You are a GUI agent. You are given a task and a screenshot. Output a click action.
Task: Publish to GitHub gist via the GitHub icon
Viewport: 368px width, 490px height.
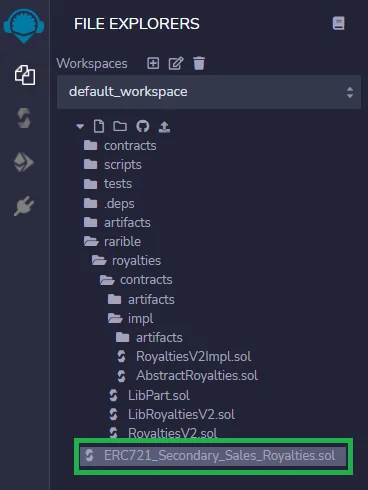click(143, 126)
